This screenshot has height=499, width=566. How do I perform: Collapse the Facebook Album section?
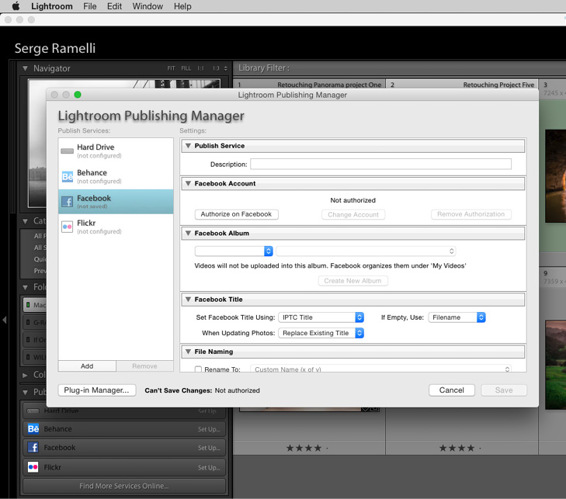click(188, 233)
